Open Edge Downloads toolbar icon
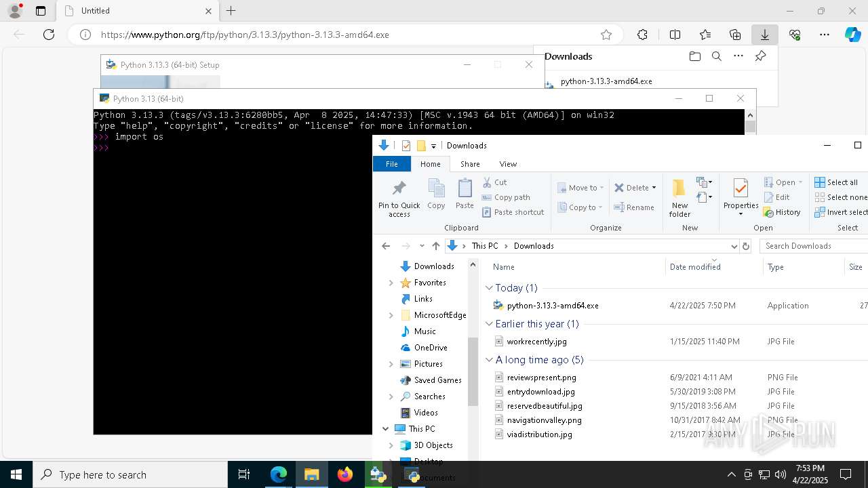Viewport: 868px width, 488px height. coord(764,35)
